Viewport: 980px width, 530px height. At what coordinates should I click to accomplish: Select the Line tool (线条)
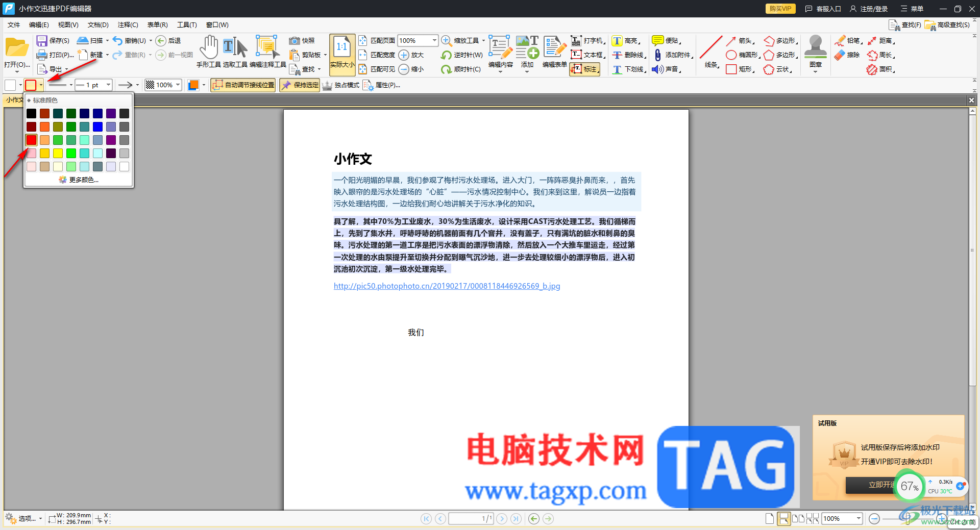[x=711, y=52]
